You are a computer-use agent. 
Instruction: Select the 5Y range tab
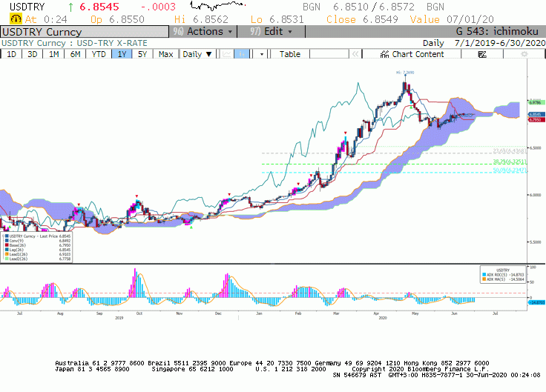(x=142, y=54)
